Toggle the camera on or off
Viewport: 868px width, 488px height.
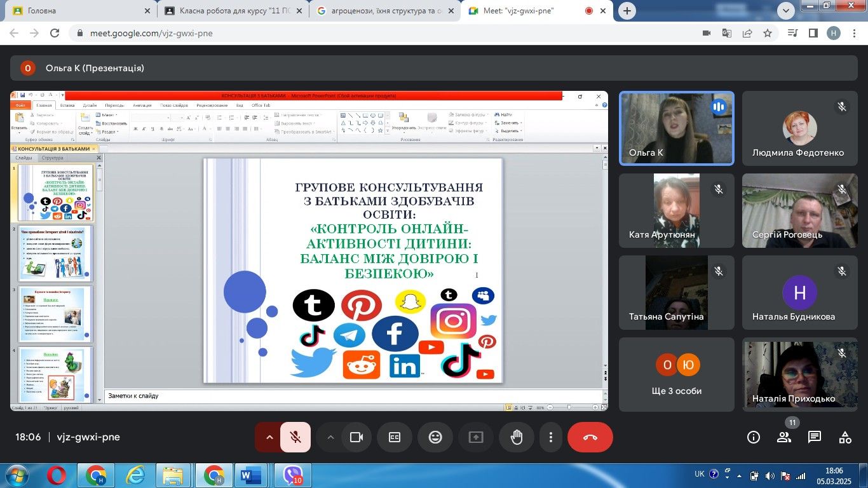tap(356, 437)
